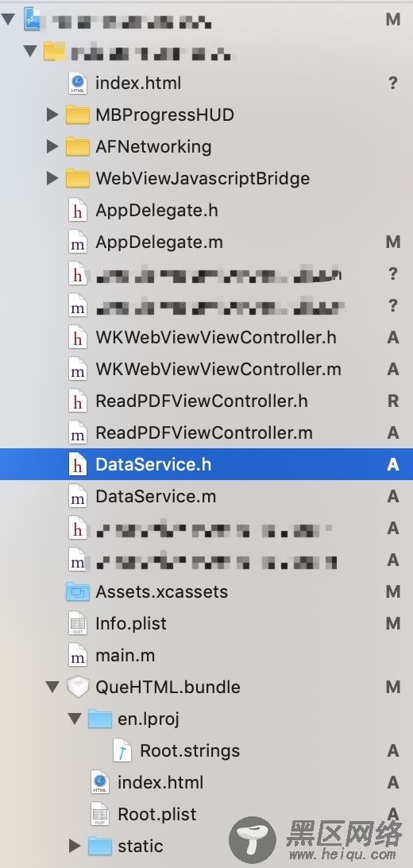Collapse the QueHTML.bundle tree
Viewport: 413px width, 868px height.
tap(52, 688)
